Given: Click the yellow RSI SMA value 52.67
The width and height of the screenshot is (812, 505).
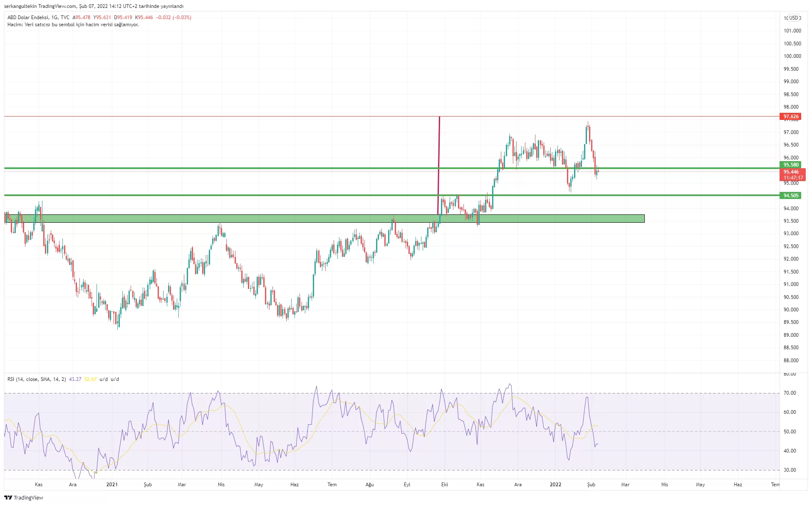Looking at the screenshot, I should [x=90, y=379].
